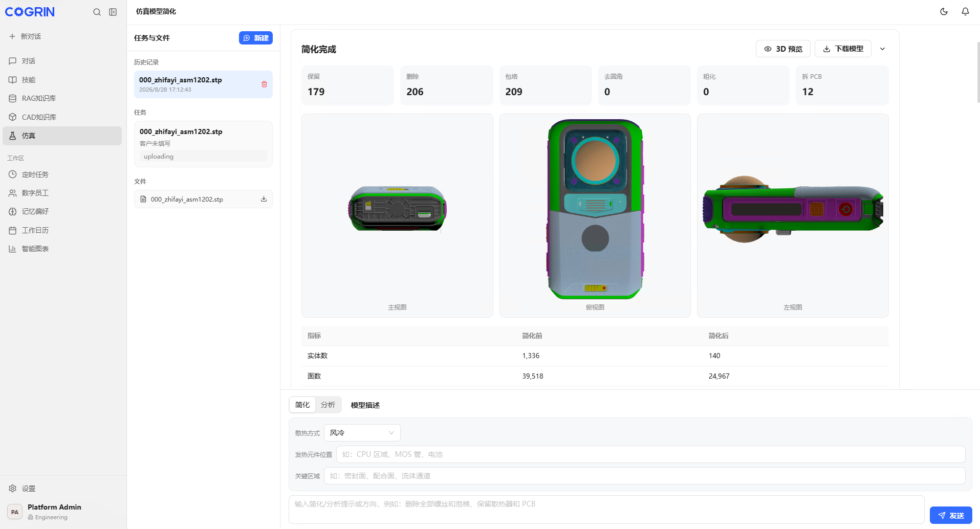The height and width of the screenshot is (529, 980).
Task: Open CAD知识库 in the sidebar
Action: tap(62, 117)
